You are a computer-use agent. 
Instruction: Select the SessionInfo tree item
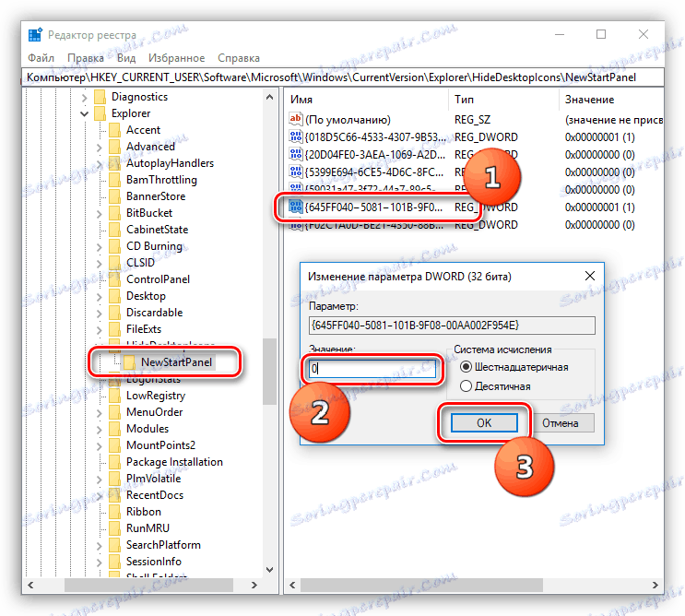pos(154,562)
